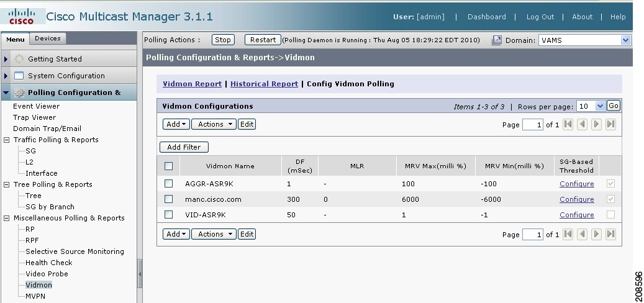Check the manc.cisco.com row checkbox

pos(168,199)
